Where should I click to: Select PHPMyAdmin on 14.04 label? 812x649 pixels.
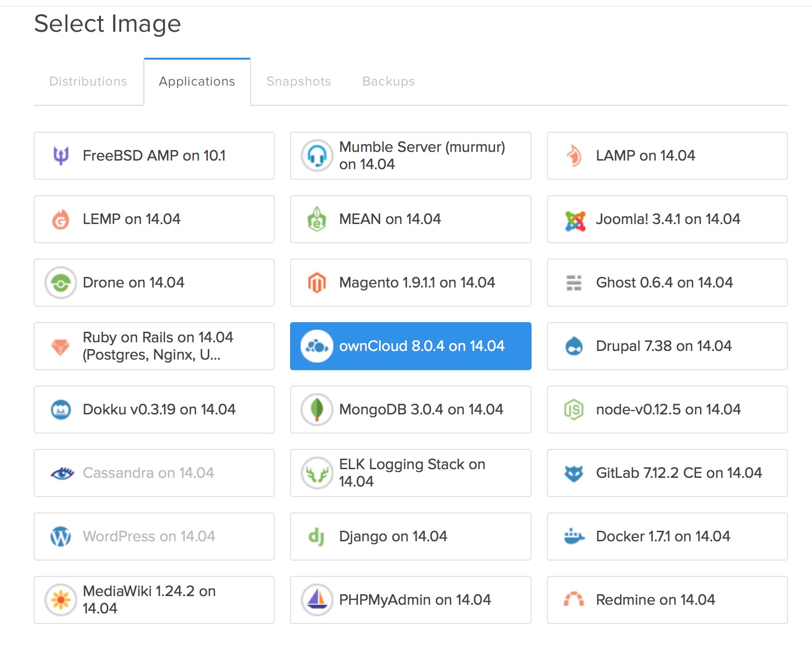coord(415,600)
